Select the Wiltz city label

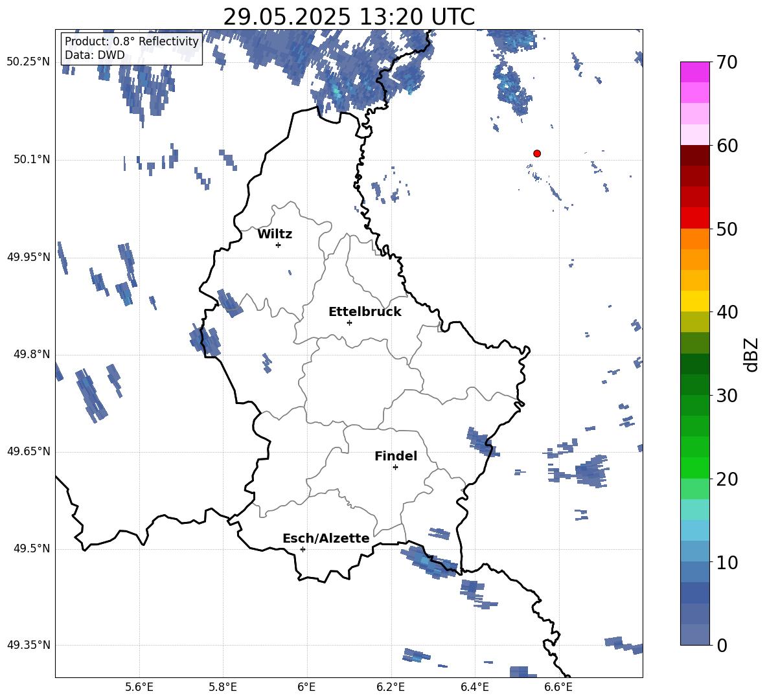(x=275, y=234)
